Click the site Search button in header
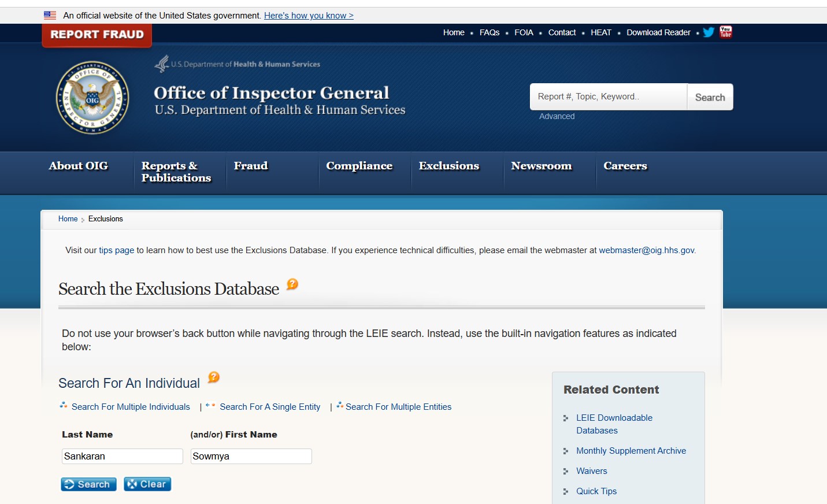The height and width of the screenshot is (504, 827). 710,97
